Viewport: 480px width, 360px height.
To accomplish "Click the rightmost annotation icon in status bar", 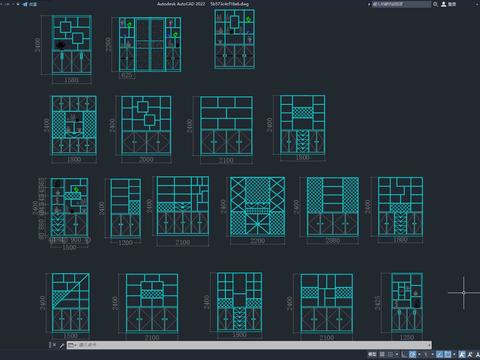I will click(x=477, y=354).
